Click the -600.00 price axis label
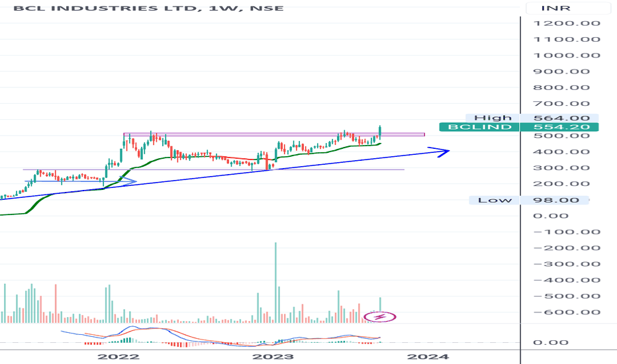Viewport: 617px width, 364px height. [x=567, y=312]
